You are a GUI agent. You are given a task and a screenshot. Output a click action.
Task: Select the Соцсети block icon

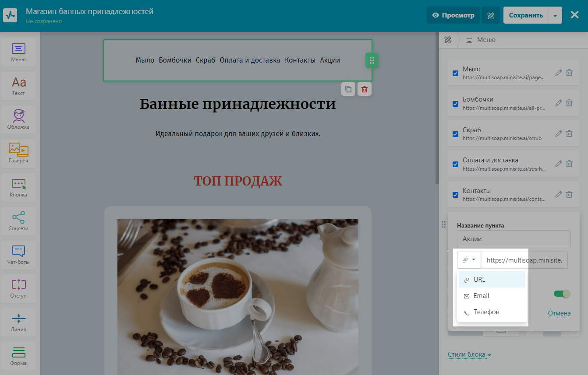tap(18, 221)
